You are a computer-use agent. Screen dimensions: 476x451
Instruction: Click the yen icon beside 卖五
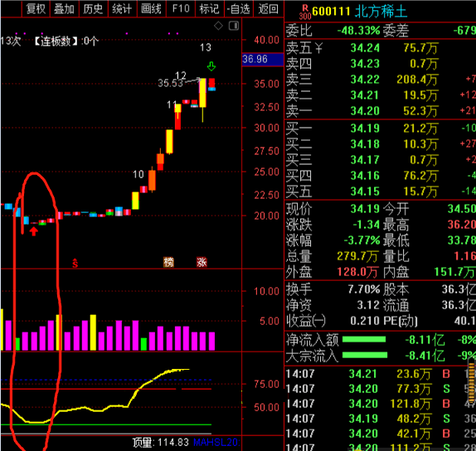[x=318, y=48]
